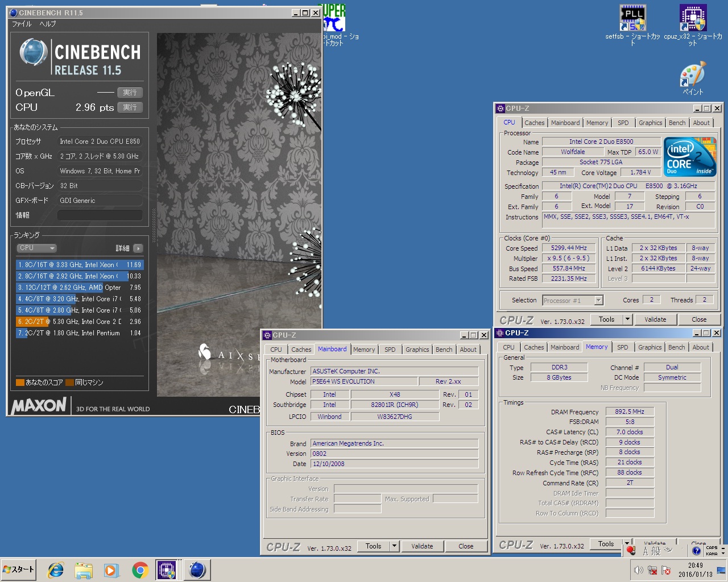Click the empty 情報 field in Cinebench

pos(100,215)
